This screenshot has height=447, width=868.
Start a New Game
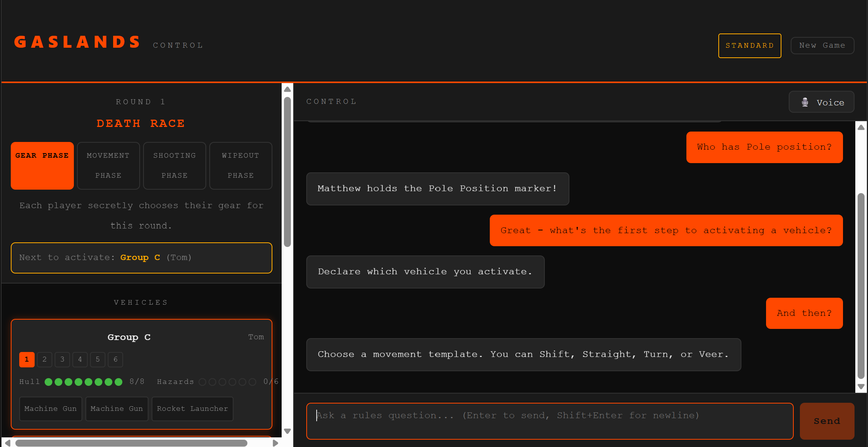click(822, 46)
